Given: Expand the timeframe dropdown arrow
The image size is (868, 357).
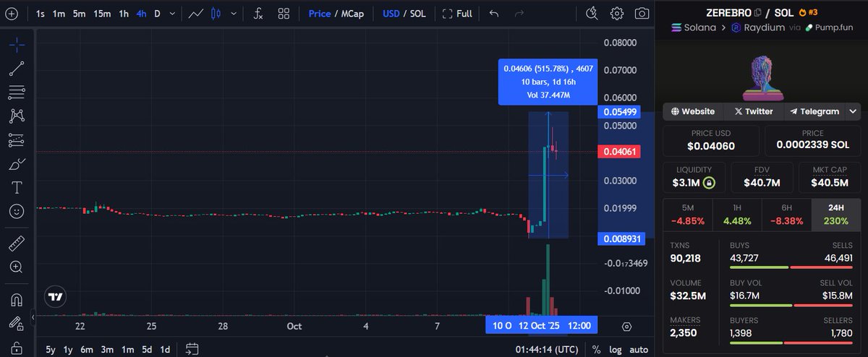Looking at the screenshot, I should pyautogui.click(x=172, y=14).
